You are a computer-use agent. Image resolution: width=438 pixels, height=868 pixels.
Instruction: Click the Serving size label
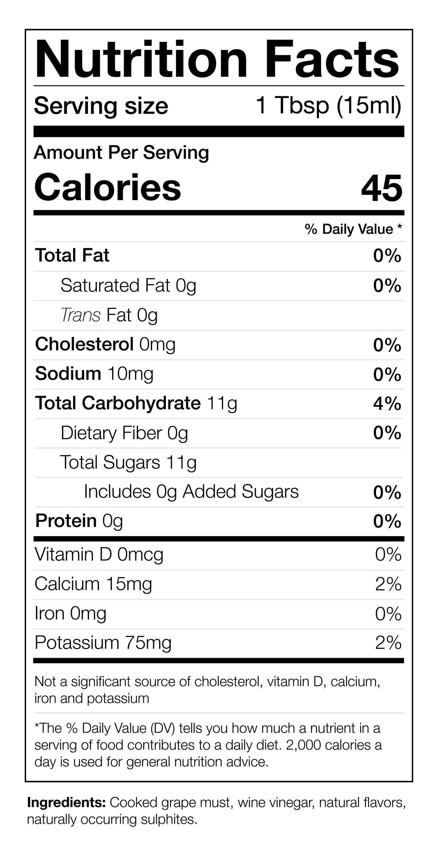click(101, 106)
